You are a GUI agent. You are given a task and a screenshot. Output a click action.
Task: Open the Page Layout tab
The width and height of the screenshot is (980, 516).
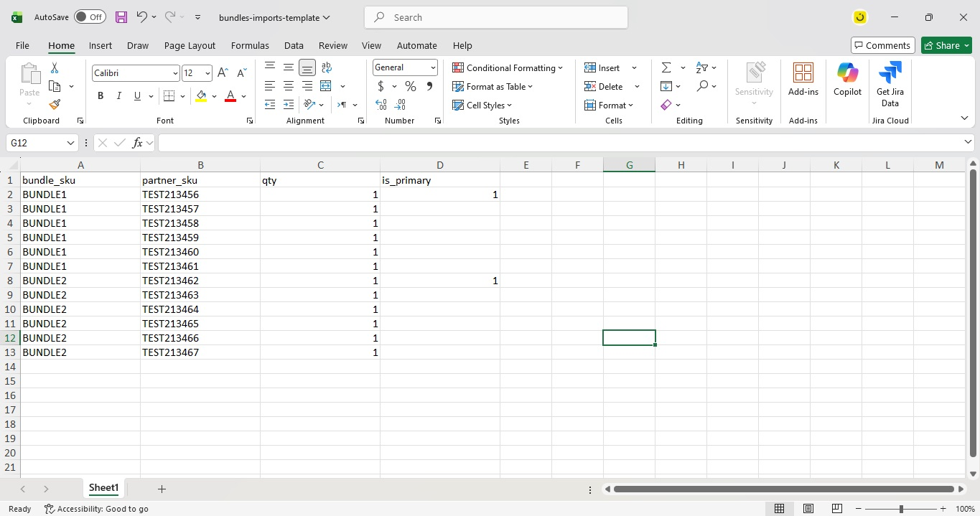tap(190, 45)
